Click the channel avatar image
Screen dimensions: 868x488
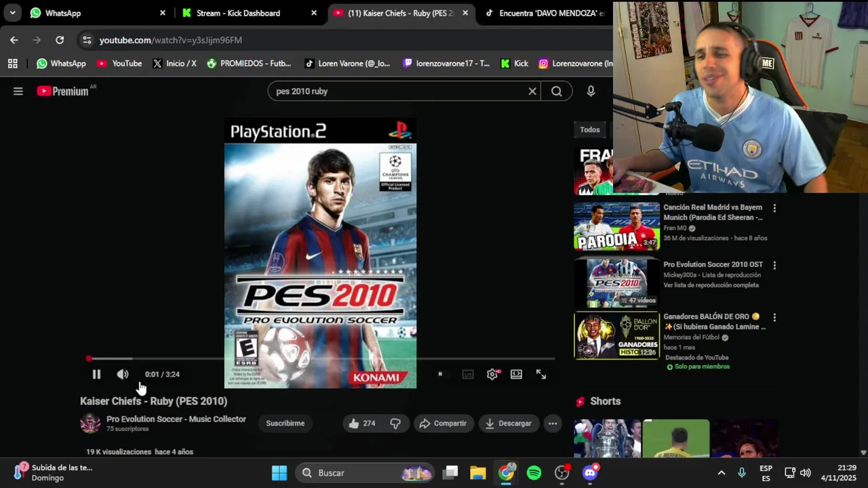[x=90, y=424]
